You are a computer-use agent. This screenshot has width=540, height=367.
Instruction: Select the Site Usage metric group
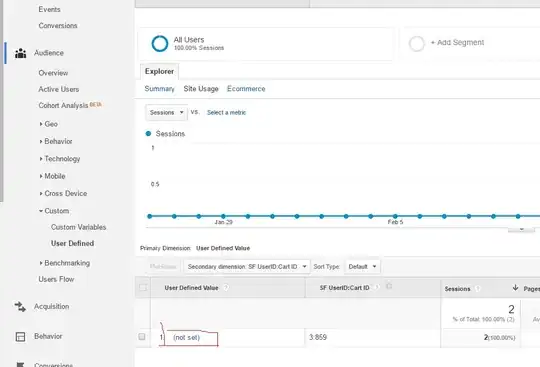click(201, 89)
